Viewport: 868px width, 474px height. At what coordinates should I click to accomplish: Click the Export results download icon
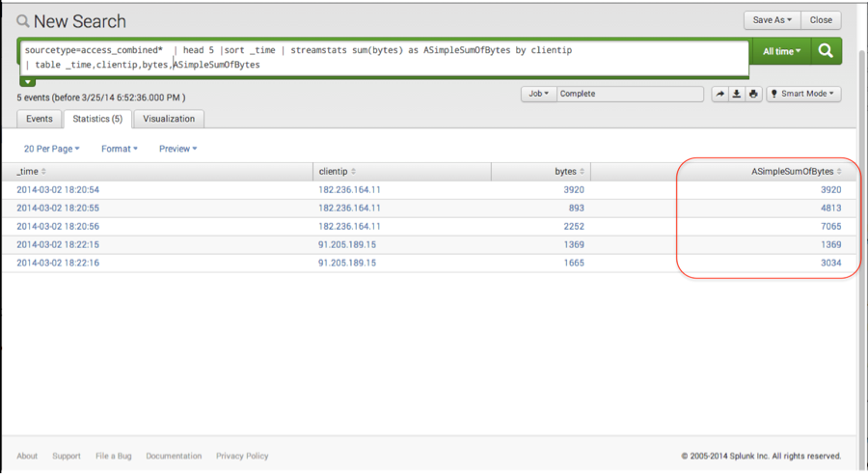737,94
